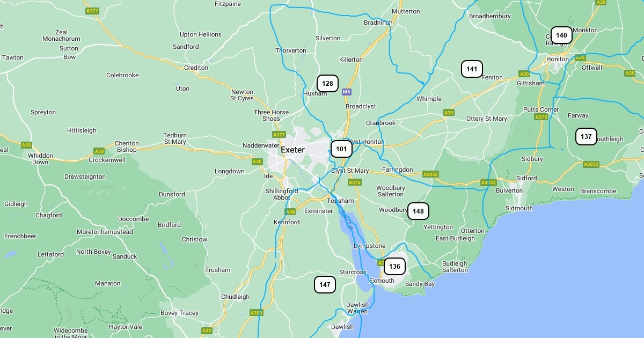
Task: Click the Budleigh Salterton label
Action: point(455,267)
